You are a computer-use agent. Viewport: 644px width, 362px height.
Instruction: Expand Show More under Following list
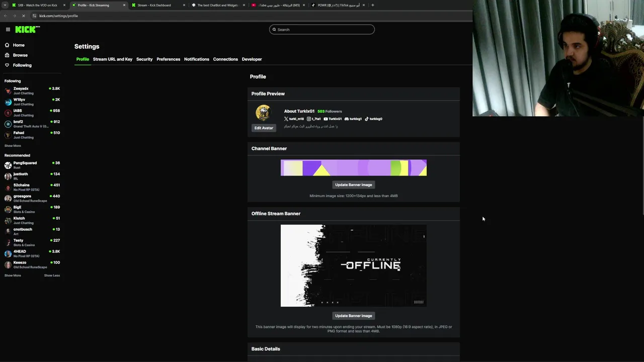(x=13, y=146)
